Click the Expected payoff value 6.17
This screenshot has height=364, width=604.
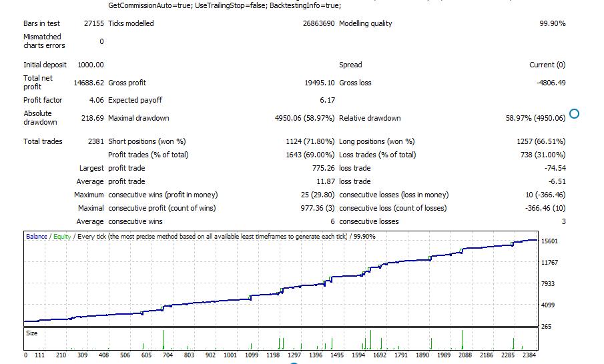pos(327,100)
